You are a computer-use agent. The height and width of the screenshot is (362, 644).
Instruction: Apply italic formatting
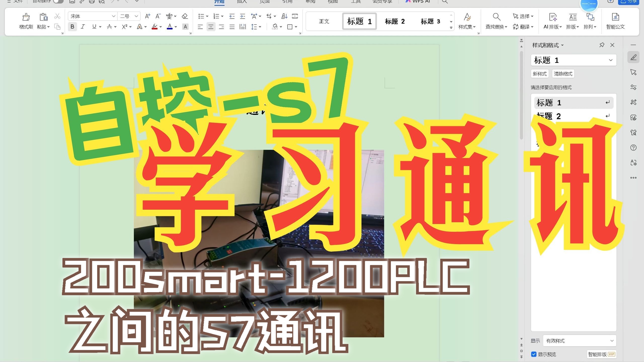click(83, 27)
